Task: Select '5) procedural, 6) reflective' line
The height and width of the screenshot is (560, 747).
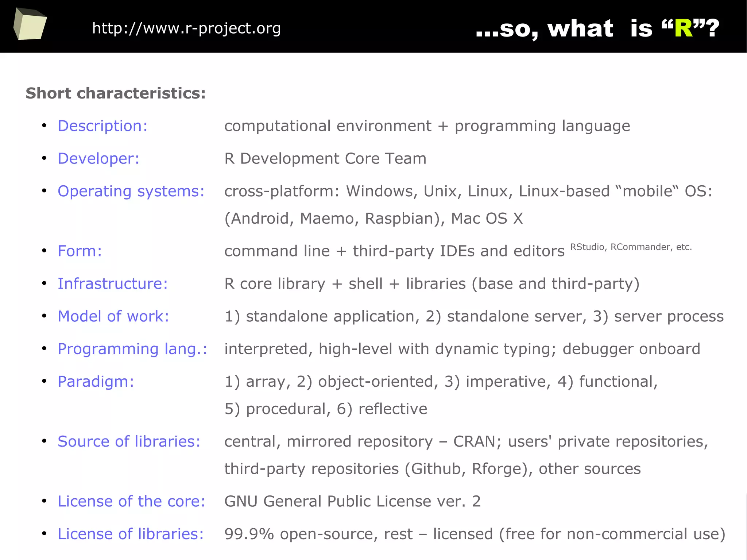Action: click(x=326, y=409)
